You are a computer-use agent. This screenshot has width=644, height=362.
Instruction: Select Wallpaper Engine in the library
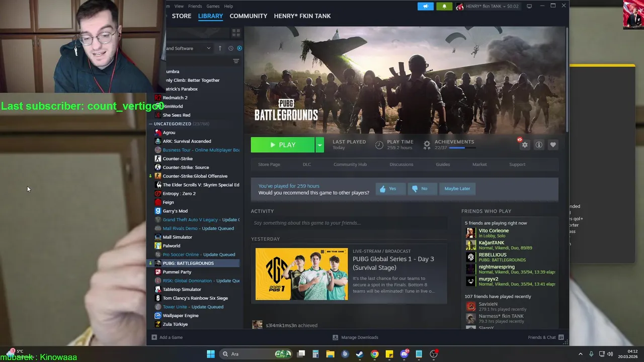[180, 316]
